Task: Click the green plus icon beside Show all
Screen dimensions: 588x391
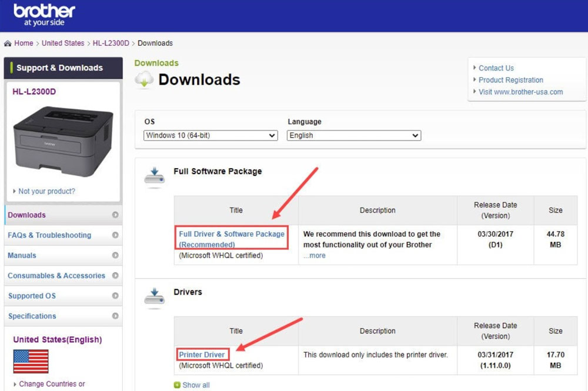Action: pyautogui.click(x=177, y=385)
